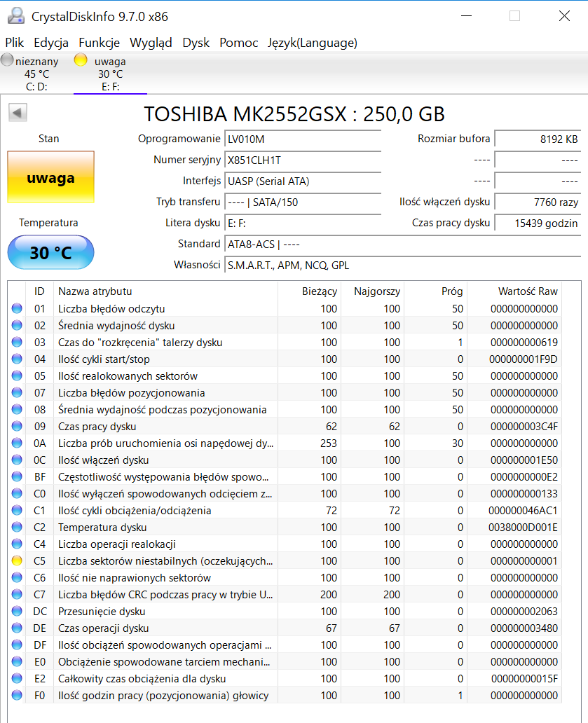This screenshot has width=588, height=723.
Task: Click the yellow warning dot for attribute C5
Action: 17,560
